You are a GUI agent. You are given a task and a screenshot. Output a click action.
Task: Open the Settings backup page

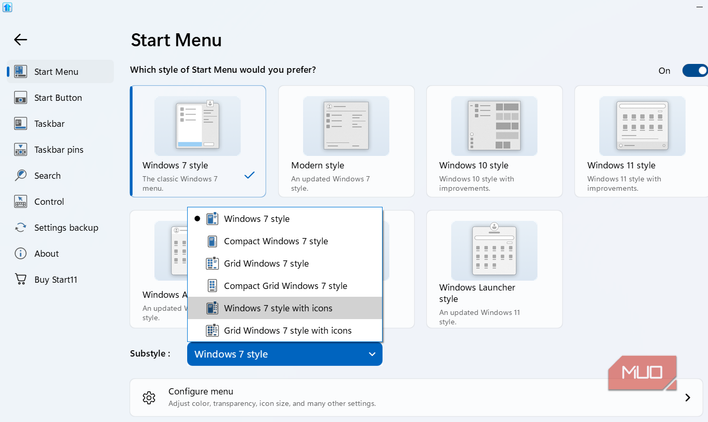[x=60, y=227]
